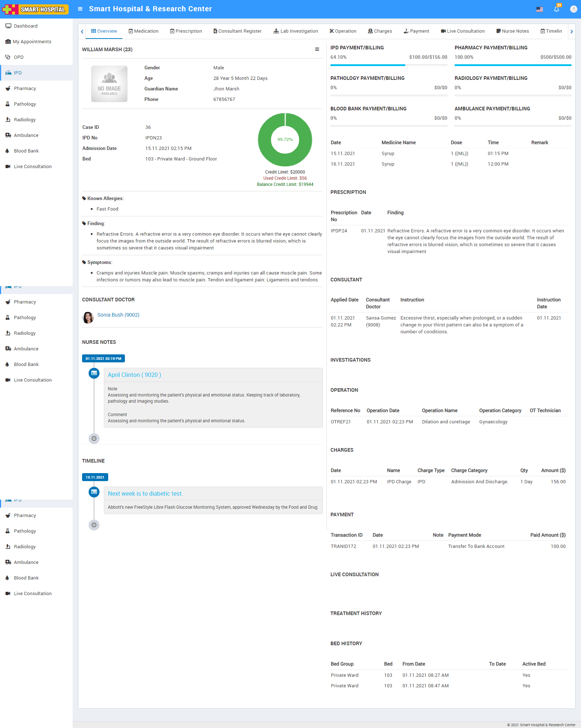Open the language selector flag icon
Image resolution: width=581 pixels, height=728 pixels.
click(539, 9)
